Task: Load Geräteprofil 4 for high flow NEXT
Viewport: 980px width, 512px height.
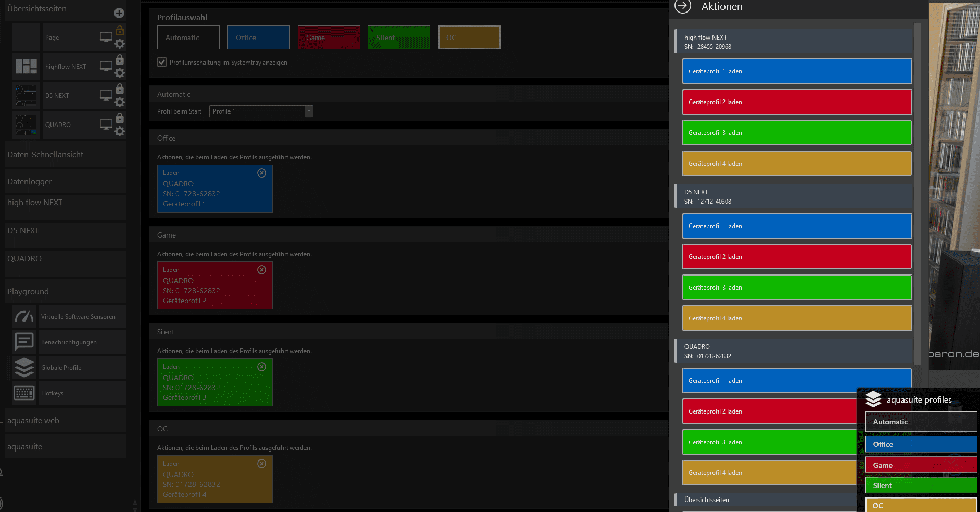Action: pyautogui.click(x=797, y=164)
